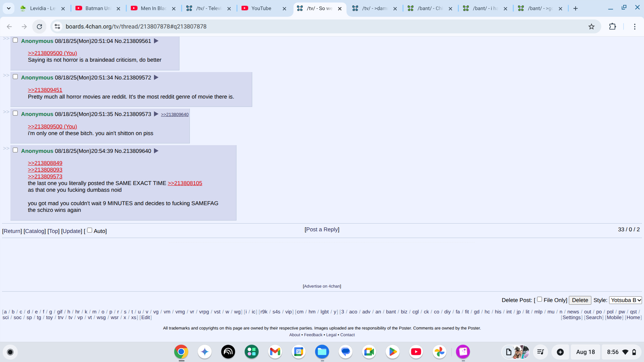Open post menu arrow for No.213809573

(x=156, y=114)
